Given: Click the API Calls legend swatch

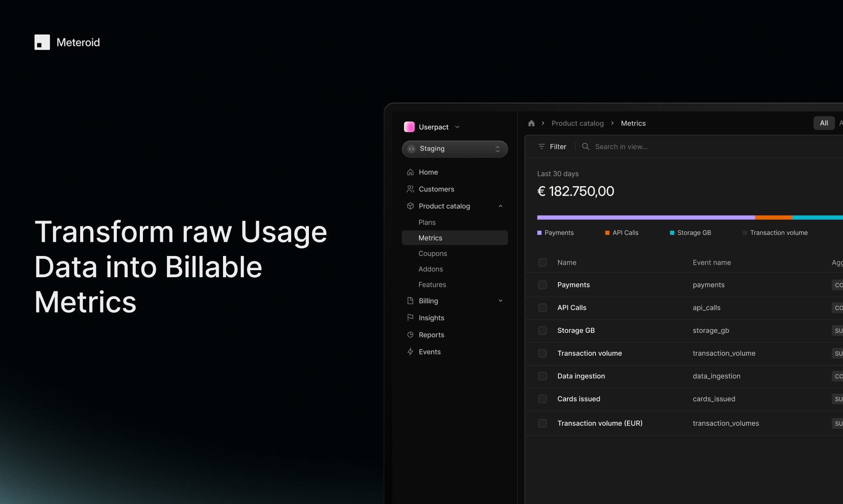Looking at the screenshot, I should 608,233.
